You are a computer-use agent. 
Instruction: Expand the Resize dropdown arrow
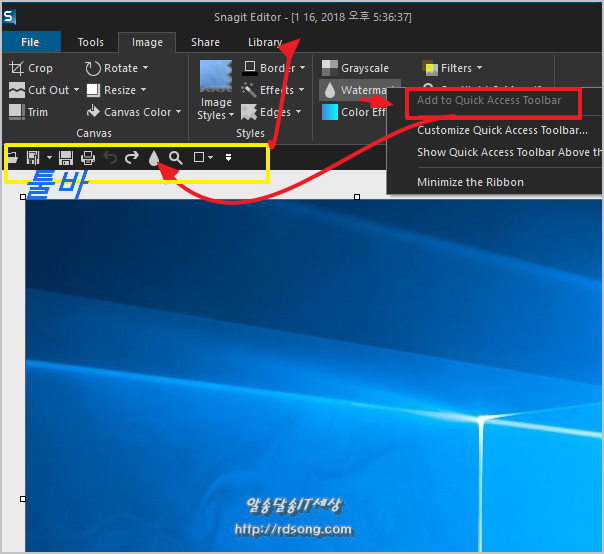pyautogui.click(x=143, y=90)
